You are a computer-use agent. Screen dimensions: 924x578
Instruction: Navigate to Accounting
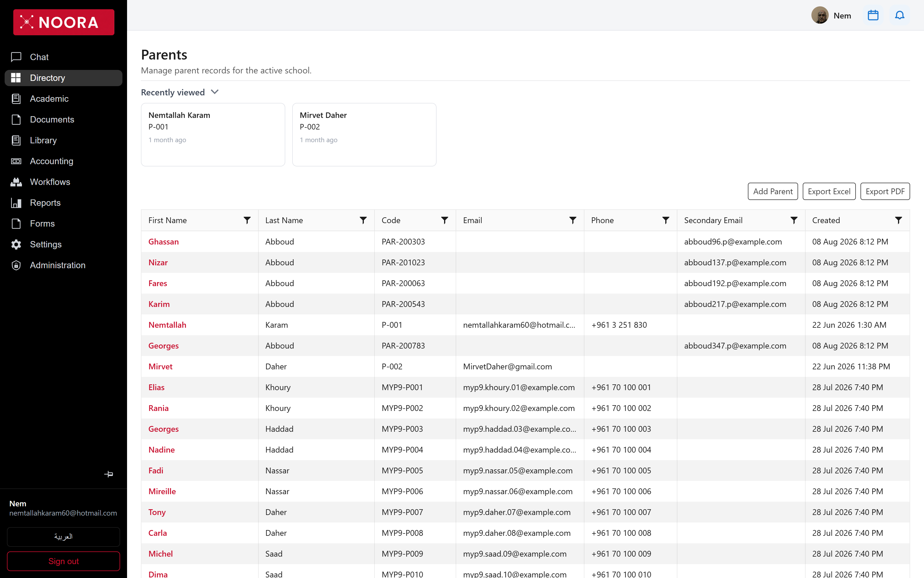(64, 161)
